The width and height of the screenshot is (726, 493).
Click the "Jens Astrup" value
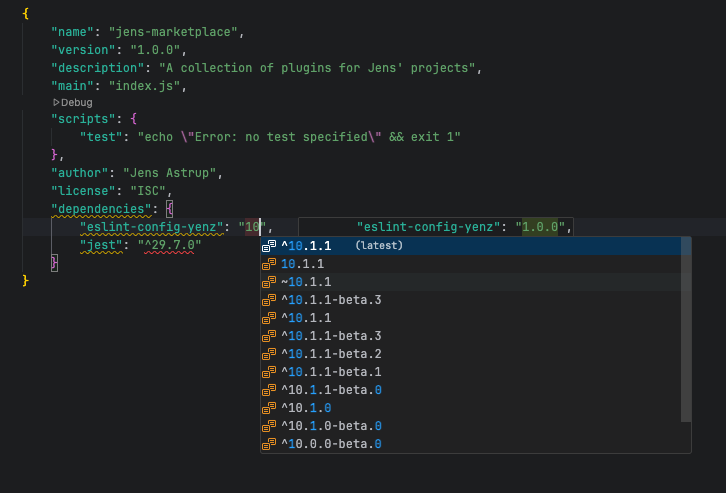169,173
